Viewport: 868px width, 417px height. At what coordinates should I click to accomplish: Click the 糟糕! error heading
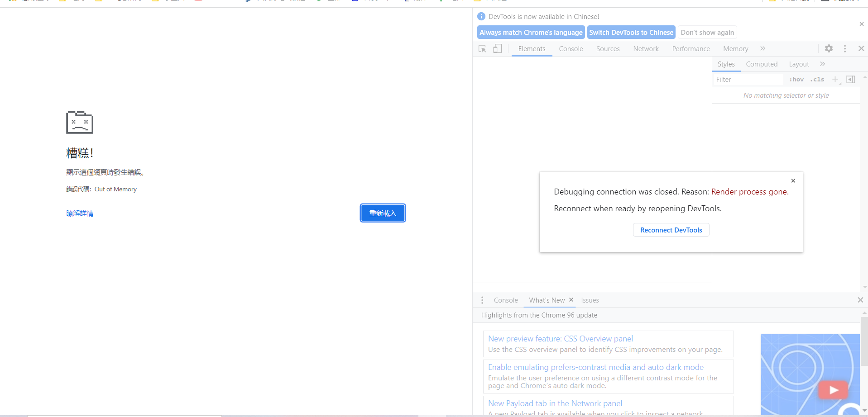tap(80, 153)
